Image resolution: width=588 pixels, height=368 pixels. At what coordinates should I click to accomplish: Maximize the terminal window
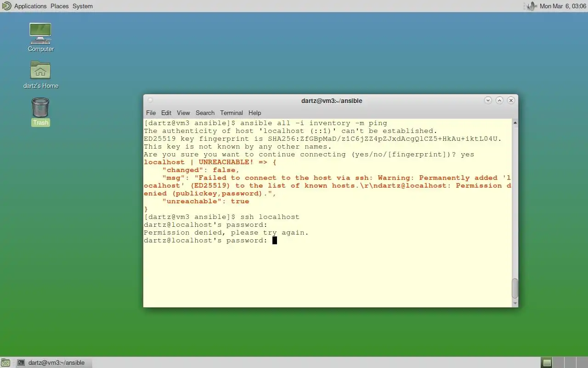tap(499, 100)
